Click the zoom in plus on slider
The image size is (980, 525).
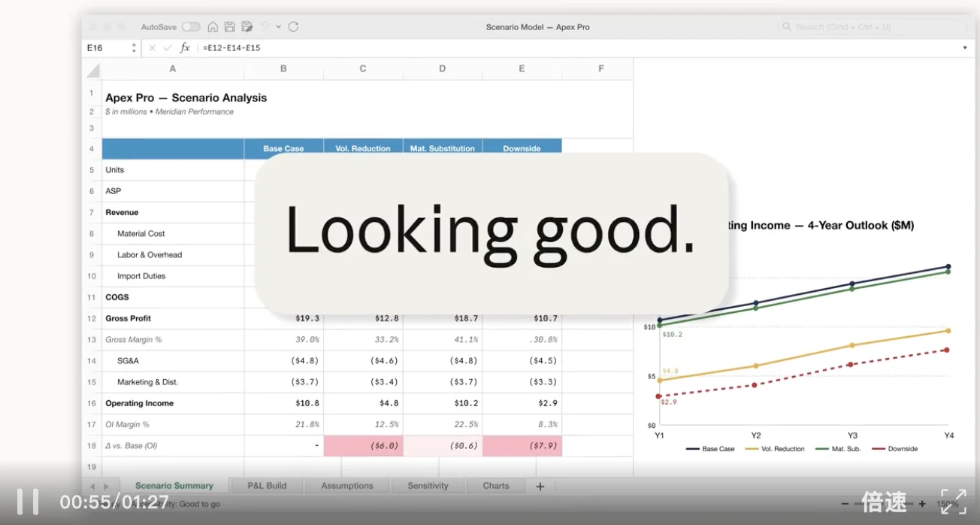[922, 504]
